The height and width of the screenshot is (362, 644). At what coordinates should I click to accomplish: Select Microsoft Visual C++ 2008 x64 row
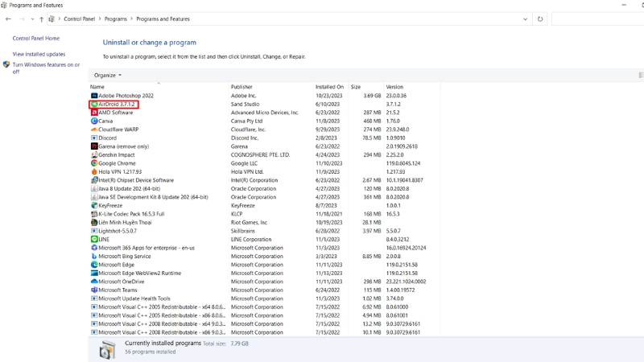pyautogui.click(x=264, y=324)
